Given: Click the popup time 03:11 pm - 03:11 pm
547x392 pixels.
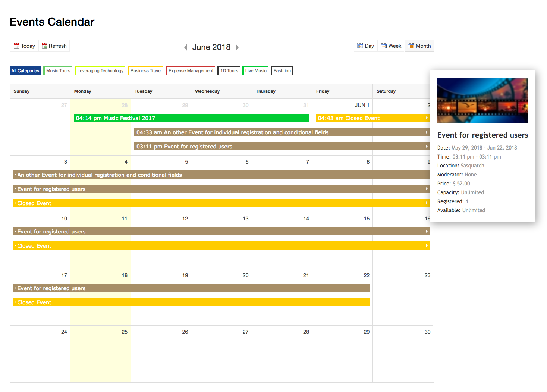Looking at the screenshot, I should (477, 157).
